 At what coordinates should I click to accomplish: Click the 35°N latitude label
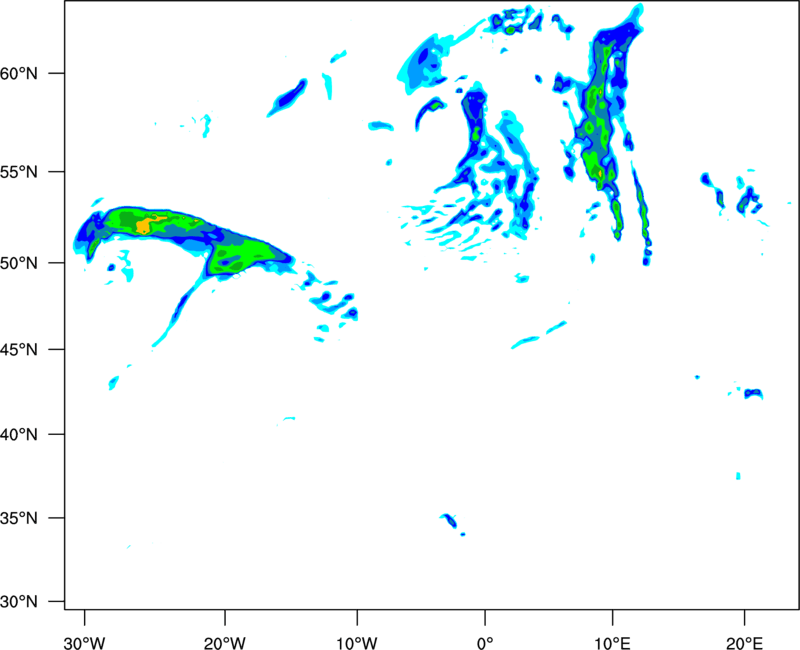(19, 518)
